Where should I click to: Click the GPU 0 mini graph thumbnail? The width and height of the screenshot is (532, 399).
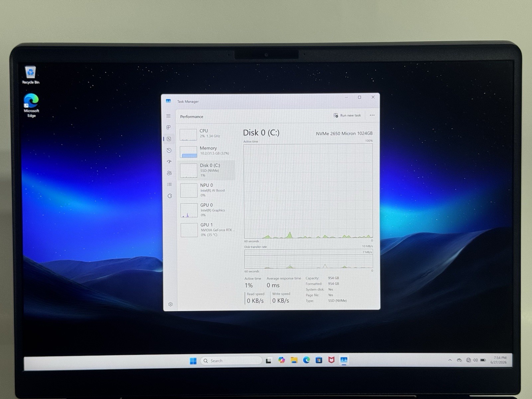(x=189, y=211)
